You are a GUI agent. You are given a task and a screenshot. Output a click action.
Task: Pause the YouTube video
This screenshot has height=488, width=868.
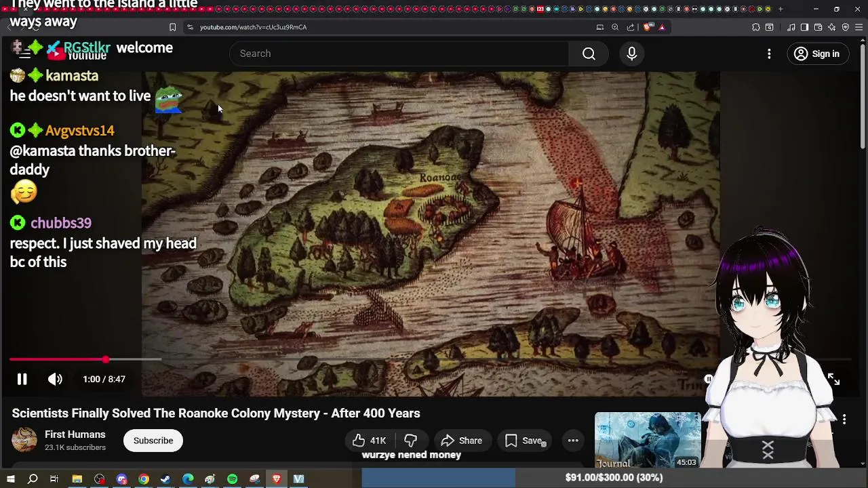coord(22,380)
